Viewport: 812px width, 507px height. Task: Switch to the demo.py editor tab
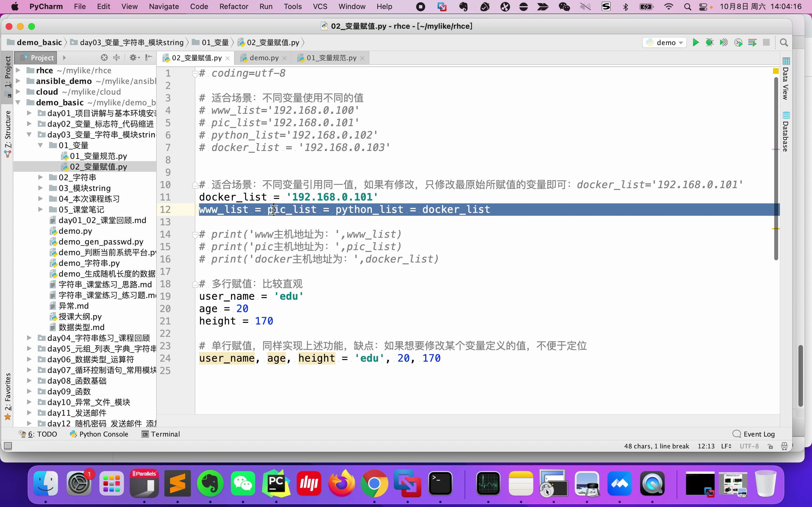pos(264,58)
